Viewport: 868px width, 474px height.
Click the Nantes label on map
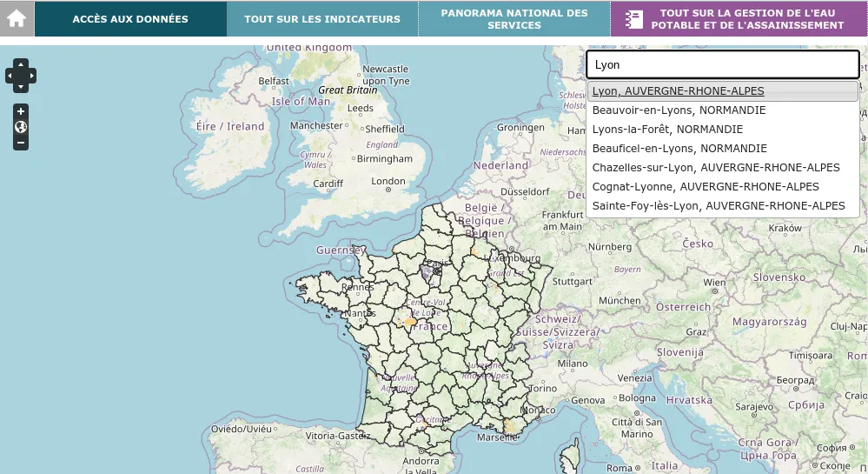(361, 314)
